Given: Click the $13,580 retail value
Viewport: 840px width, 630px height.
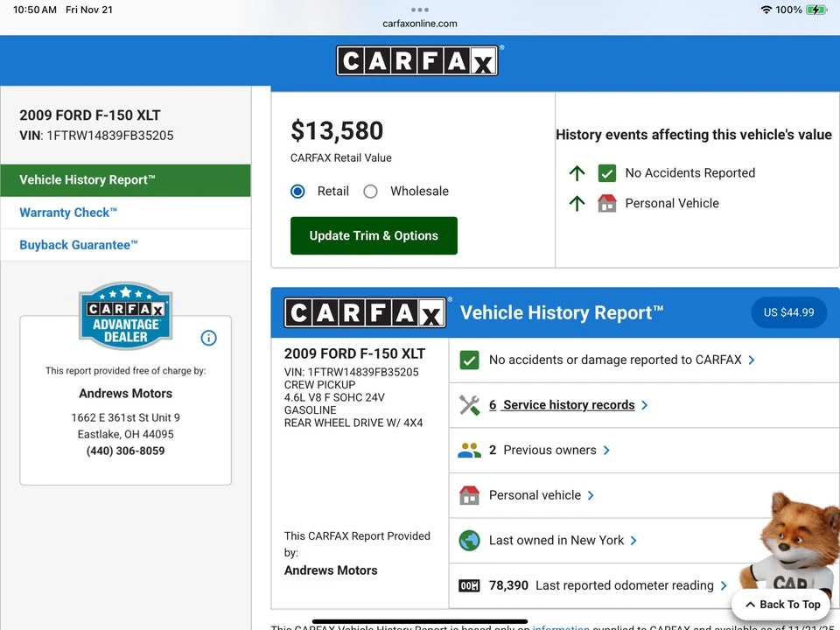Looking at the screenshot, I should (x=337, y=130).
